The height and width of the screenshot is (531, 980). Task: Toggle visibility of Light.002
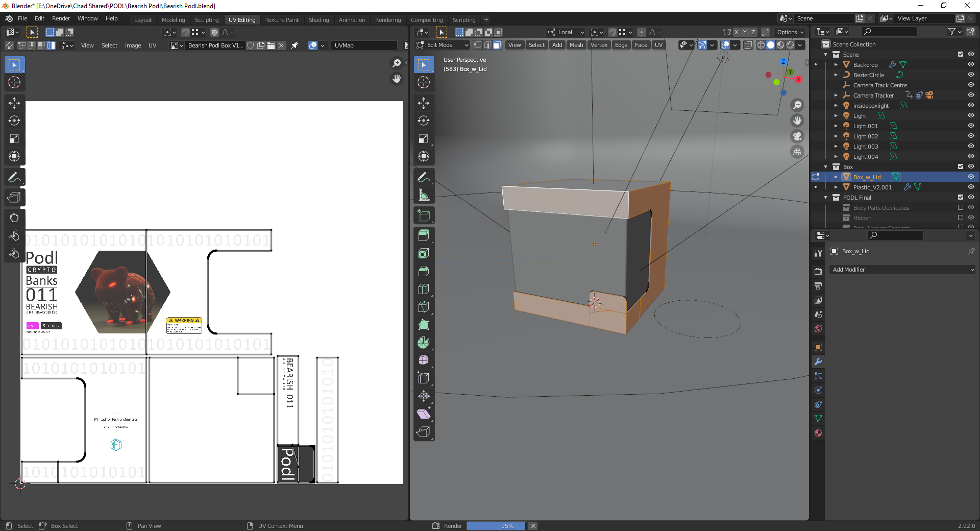coord(971,136)
